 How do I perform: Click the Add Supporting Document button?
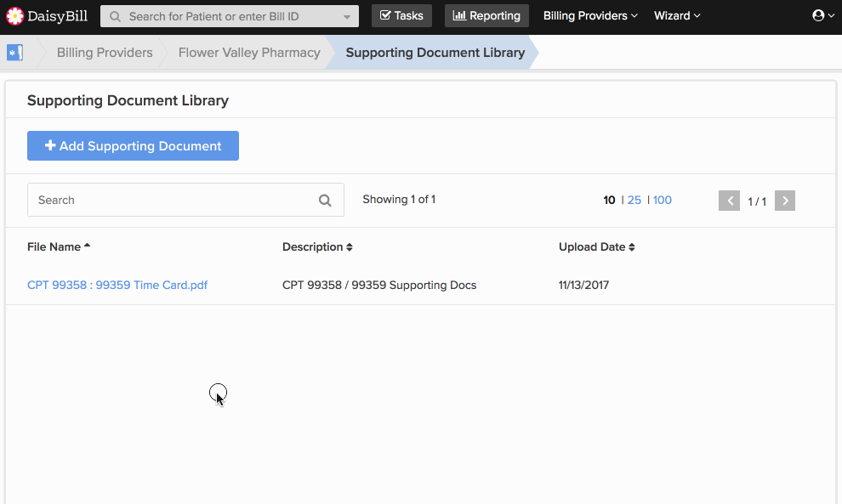point(134,146)
